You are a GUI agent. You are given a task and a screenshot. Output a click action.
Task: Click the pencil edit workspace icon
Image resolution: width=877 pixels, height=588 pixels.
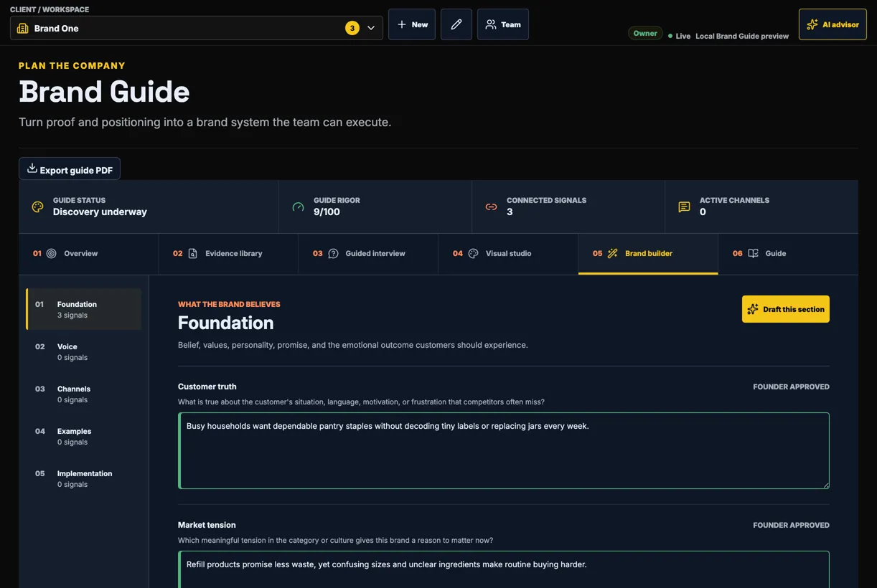(456, 24)
